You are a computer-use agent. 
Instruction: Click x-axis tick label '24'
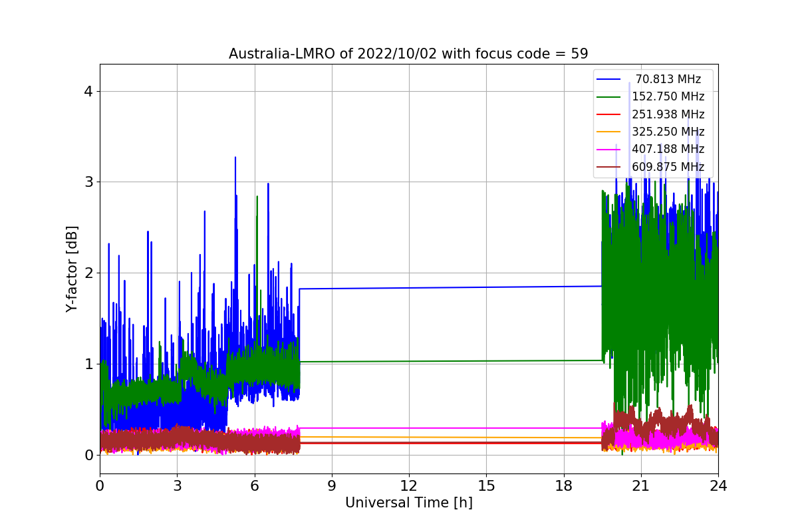pyautogui.click(x=718, y=485)
